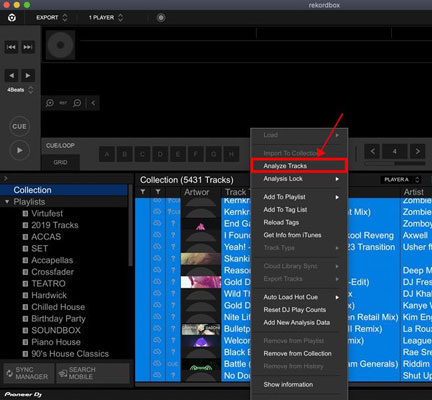Sort by the Artist column header
Image resolution: width=432 pixels, height=400 pixels.
point(416,192)
